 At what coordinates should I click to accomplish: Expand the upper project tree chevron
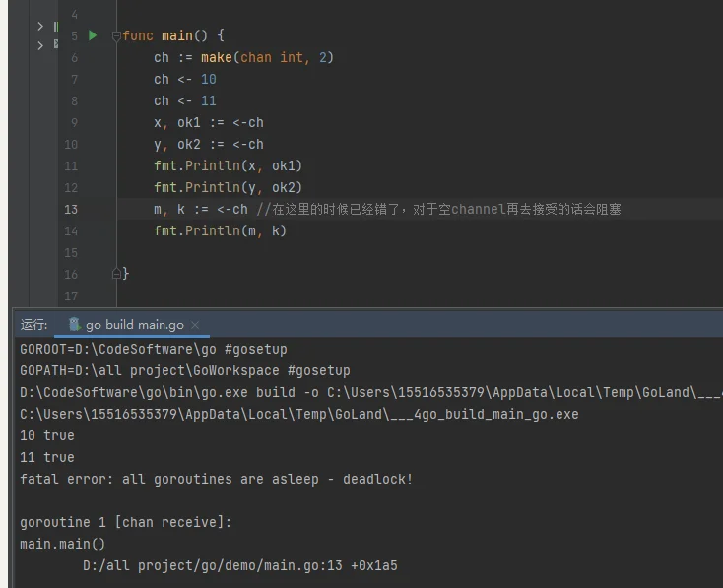[40, 26]
